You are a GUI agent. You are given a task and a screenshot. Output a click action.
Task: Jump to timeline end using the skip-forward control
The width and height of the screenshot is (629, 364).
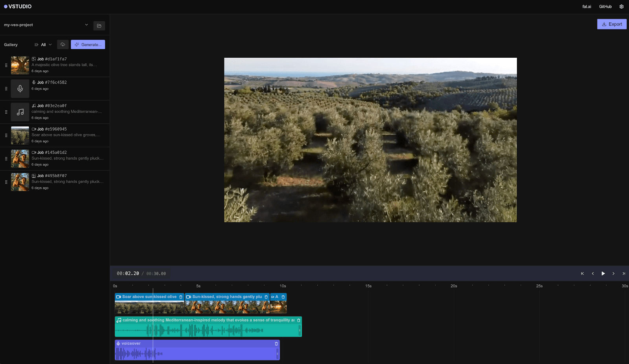coord(624,273)
